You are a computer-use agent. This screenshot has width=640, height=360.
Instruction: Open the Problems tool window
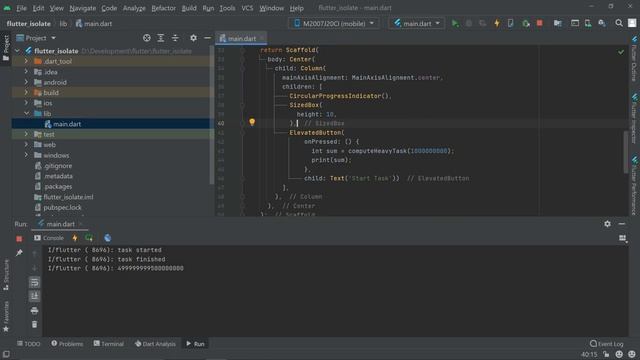coord(67,344)
